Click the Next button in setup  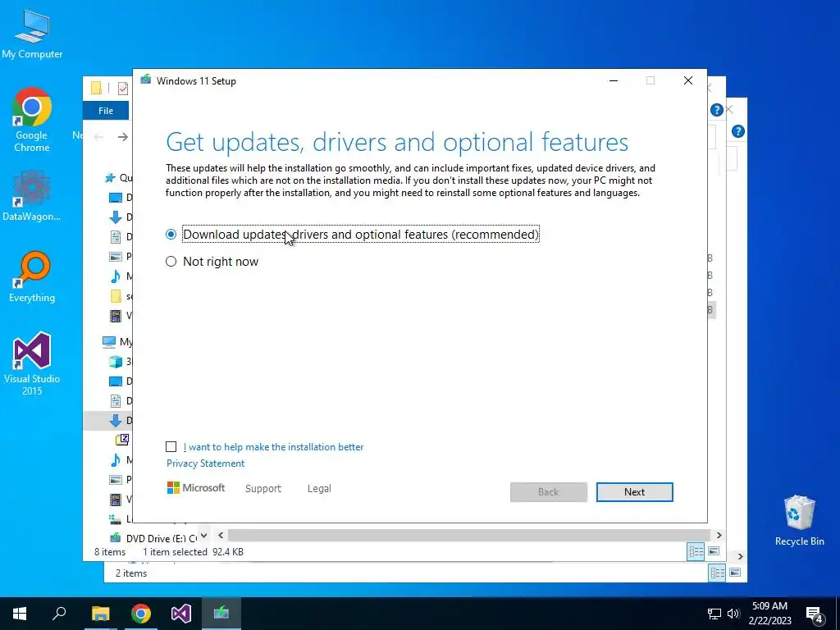(634, 492)
